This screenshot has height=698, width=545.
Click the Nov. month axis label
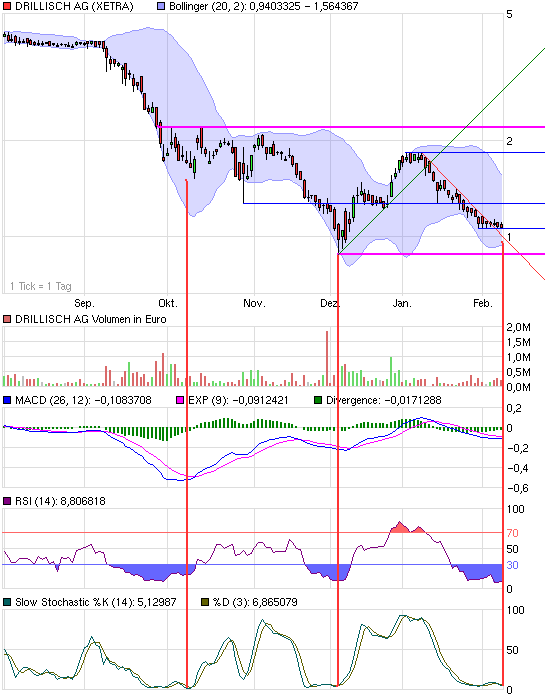[254, 304]
